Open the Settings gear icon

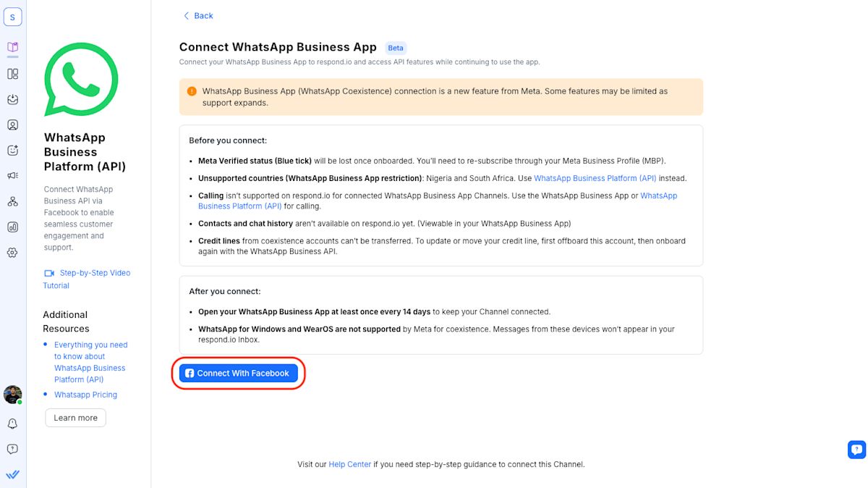click(12, 253)
